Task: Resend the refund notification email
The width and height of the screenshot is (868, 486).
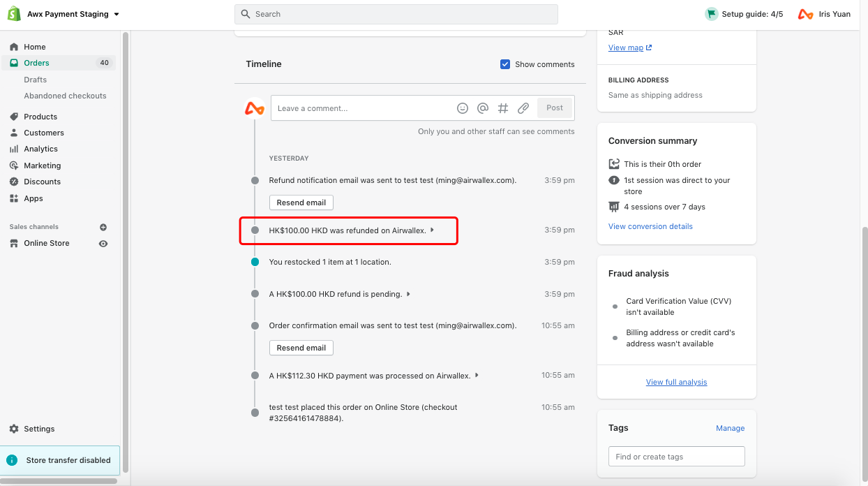Action: pyautogui.click(x=301, y=202)
